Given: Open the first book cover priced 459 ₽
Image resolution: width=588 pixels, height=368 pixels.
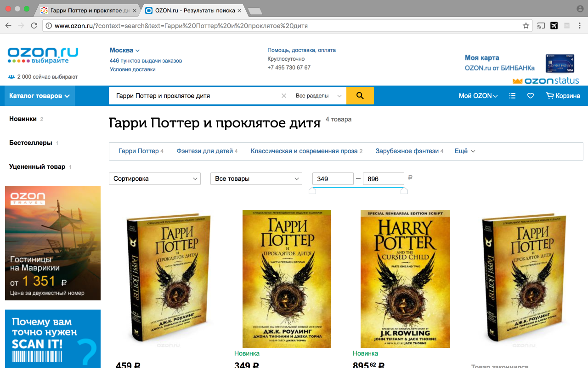Looking at the screenshot, I should point(168,279).
